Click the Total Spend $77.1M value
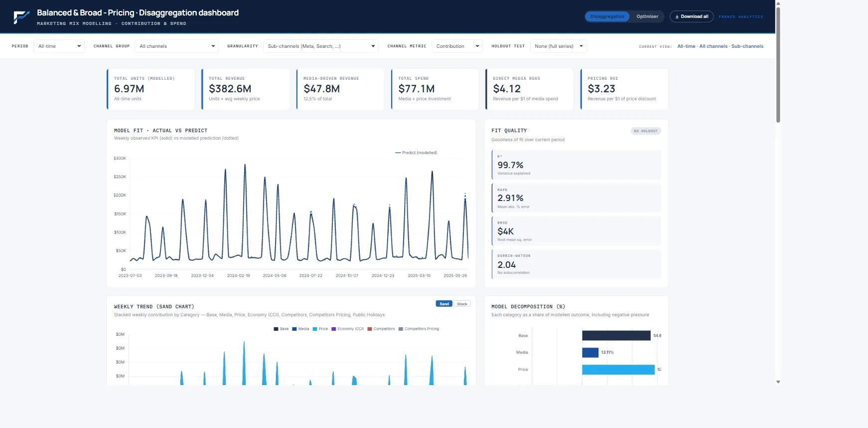This screenshot has height=428, width=868. (x=417, y=89)
